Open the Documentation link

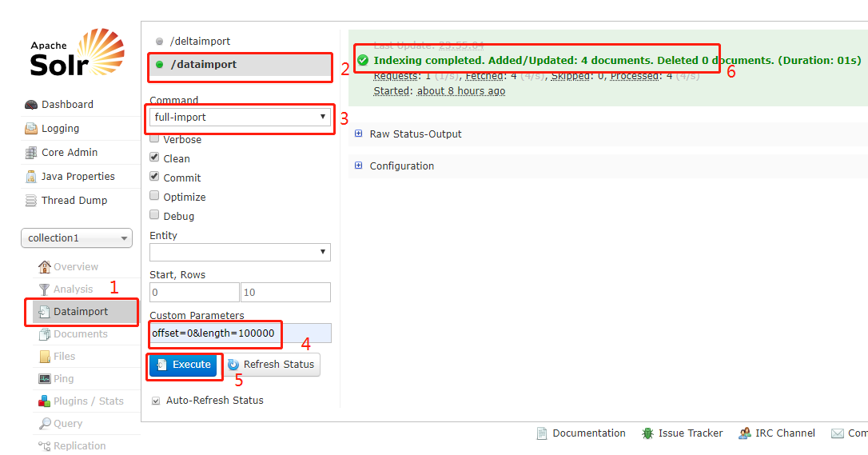pyautogui.click(x=588, y=433)
